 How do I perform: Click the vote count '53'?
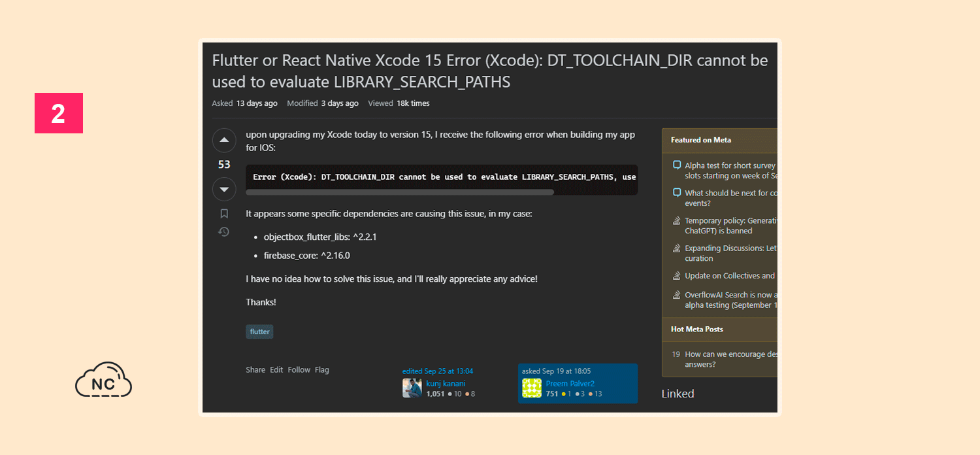tap(224, 165)
